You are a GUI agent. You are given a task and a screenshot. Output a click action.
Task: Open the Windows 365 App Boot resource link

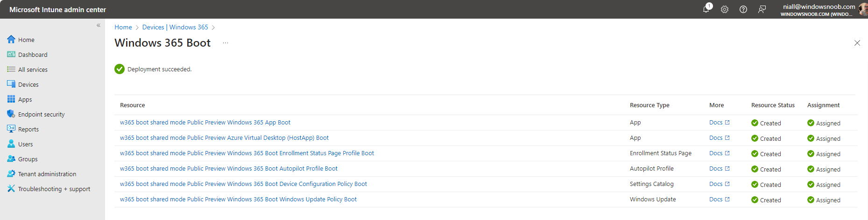205,123
